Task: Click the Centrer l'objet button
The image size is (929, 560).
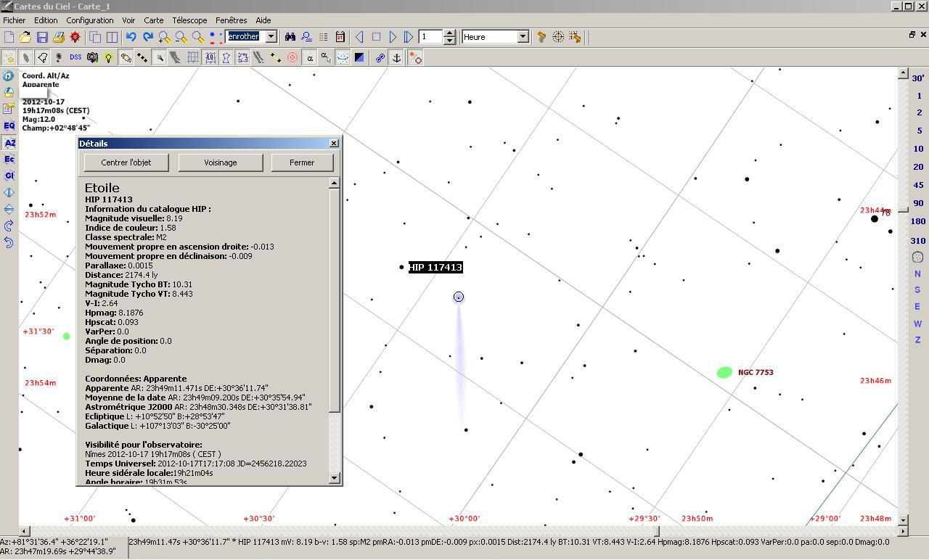Action: [126, 162]
